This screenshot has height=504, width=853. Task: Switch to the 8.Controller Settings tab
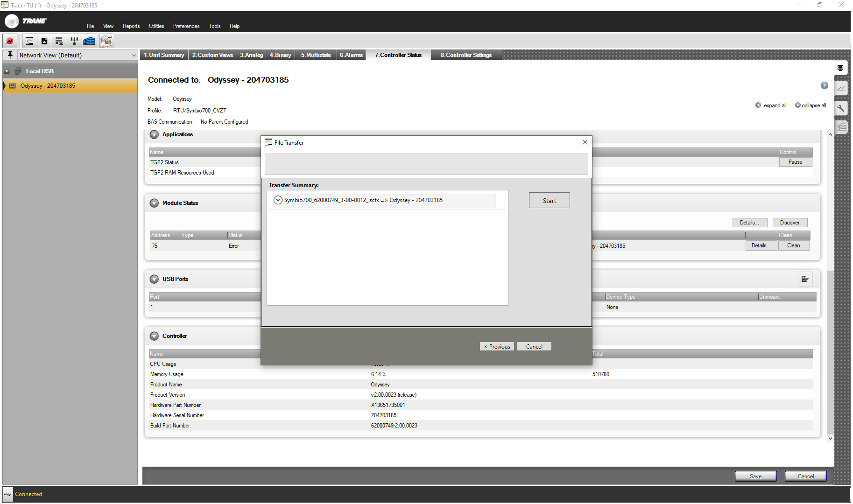[466, 55]
